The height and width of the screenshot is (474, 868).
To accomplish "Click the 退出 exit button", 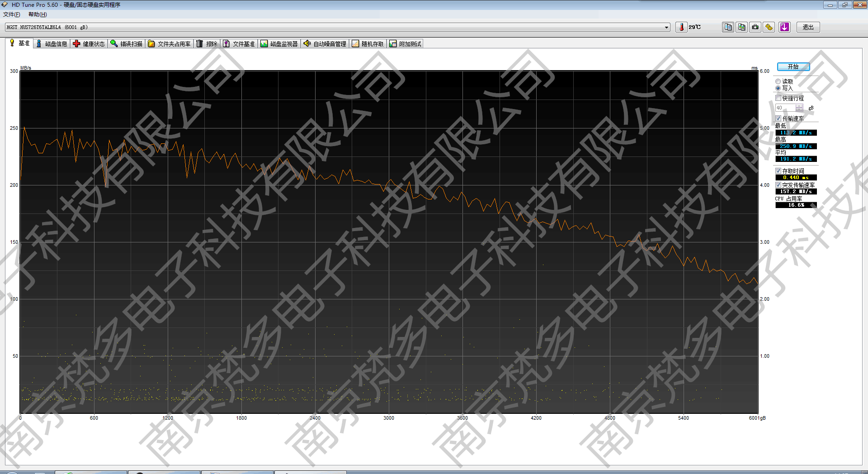I will pyautogui.click(x=808, y=27).
